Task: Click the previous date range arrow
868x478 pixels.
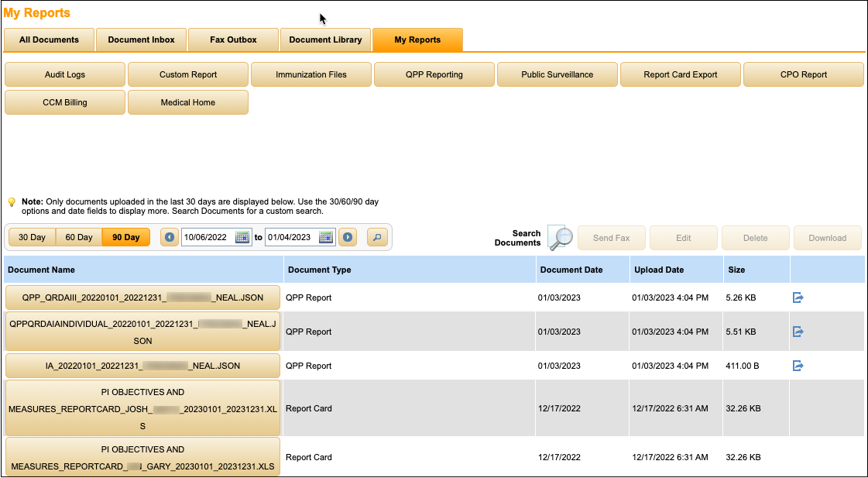Action: (x=170, y=237)
